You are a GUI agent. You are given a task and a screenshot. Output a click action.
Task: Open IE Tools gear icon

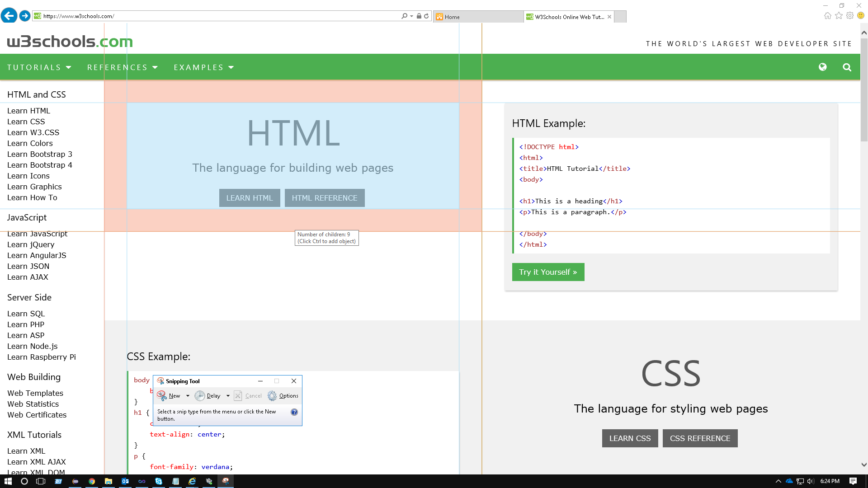[850, 16]
